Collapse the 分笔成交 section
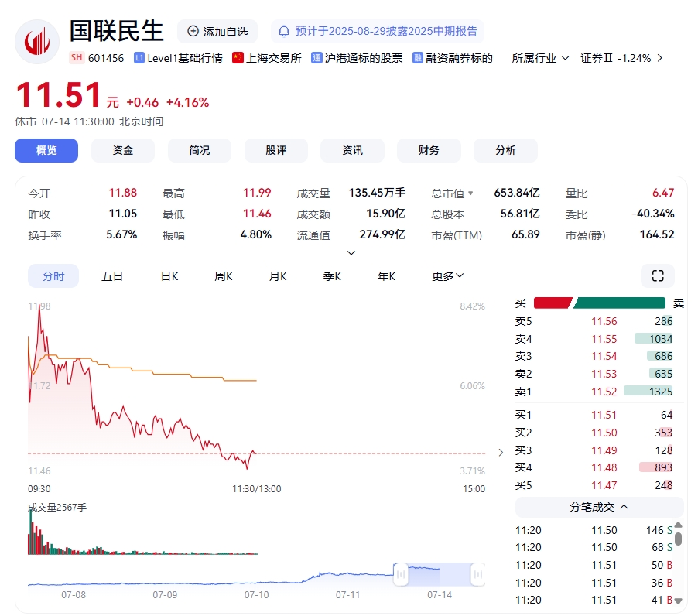The height and width of the screenshot is (616, 698). point(599,507)
